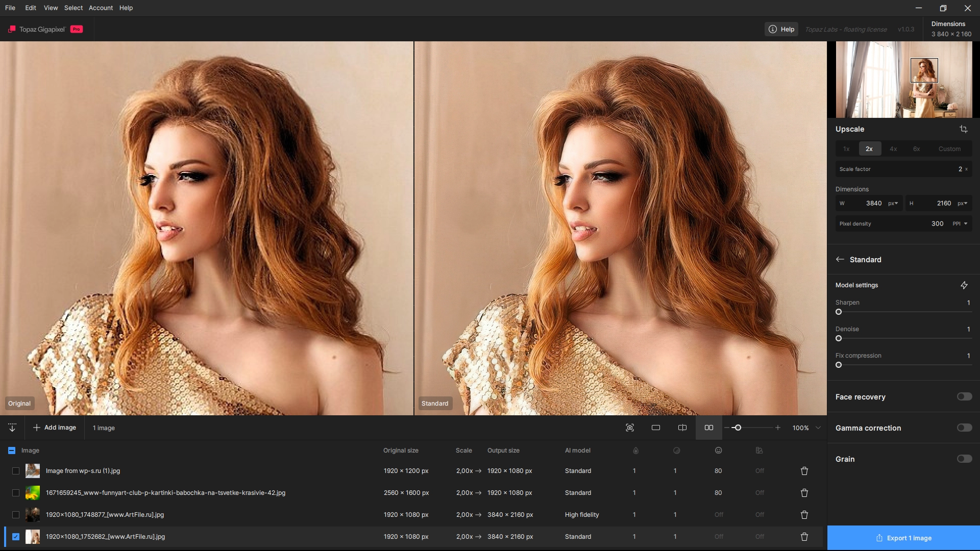
Task: Switch to single image view
Action: point(656,428)
